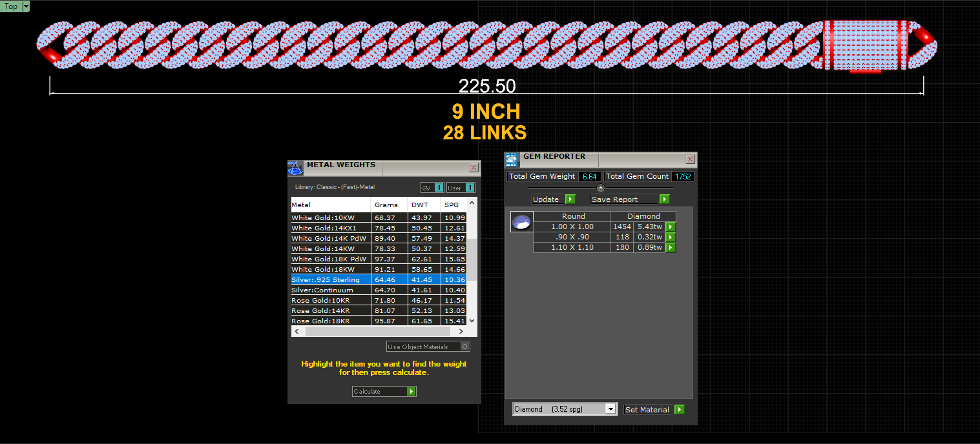This screenshot has width=980, height=444.
Task: Click the metal list vertical scrollbar down arrow
Action: [x=472, y=320]
